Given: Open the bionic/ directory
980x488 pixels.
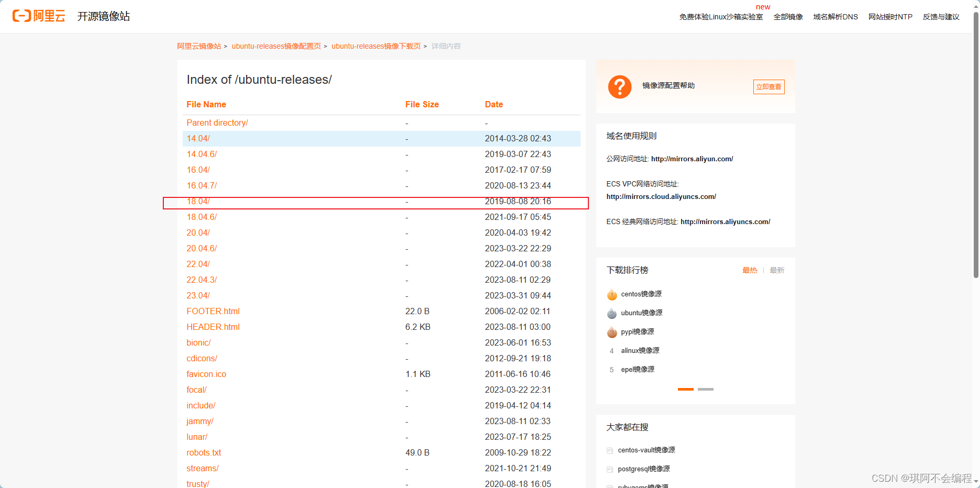Looking at the screenshot, I should click(198, 342).
